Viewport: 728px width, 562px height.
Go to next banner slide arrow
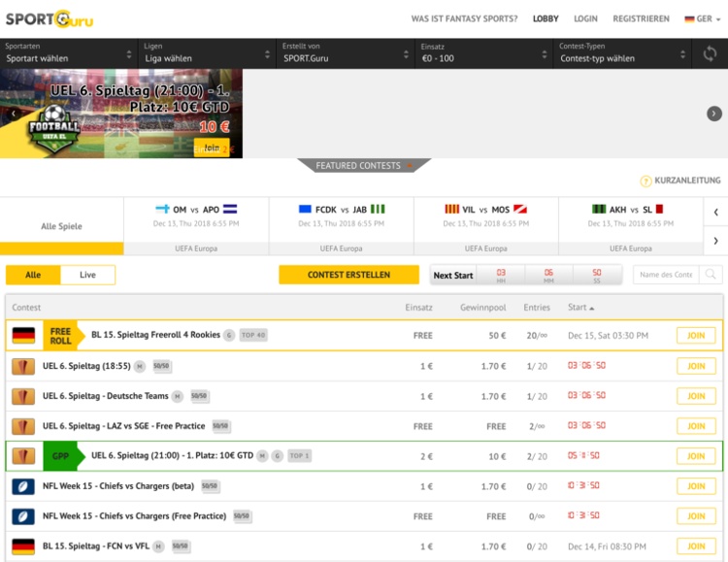tap(714, 114)
